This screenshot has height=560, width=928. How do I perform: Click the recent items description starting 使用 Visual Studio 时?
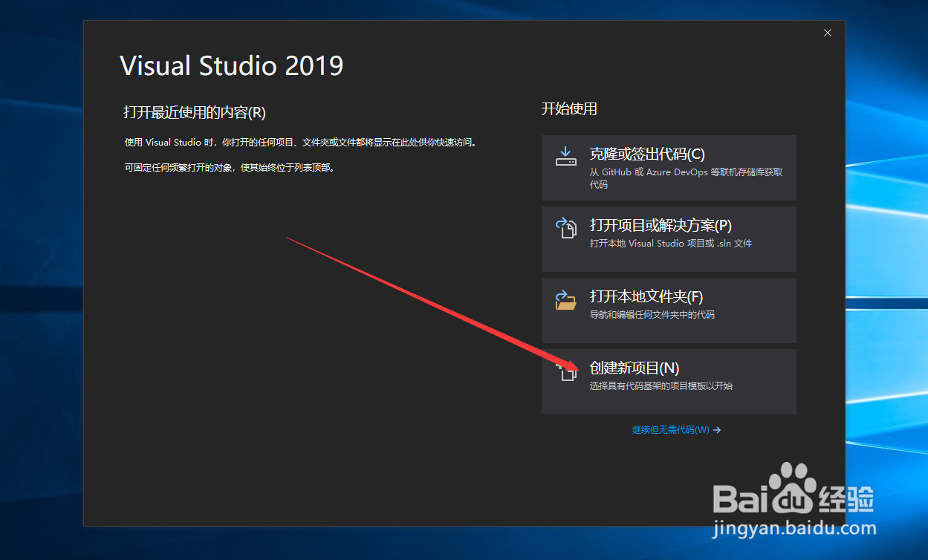click(300, 142)
